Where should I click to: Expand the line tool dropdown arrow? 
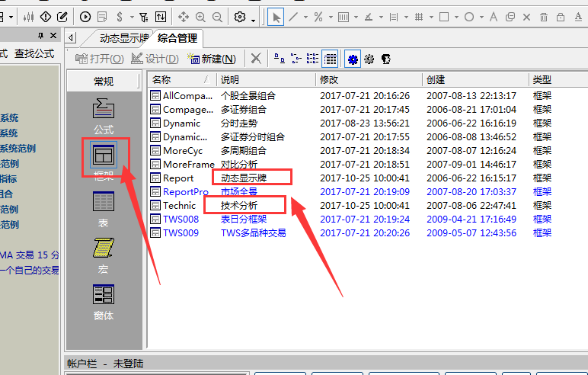tap(305, 18)
